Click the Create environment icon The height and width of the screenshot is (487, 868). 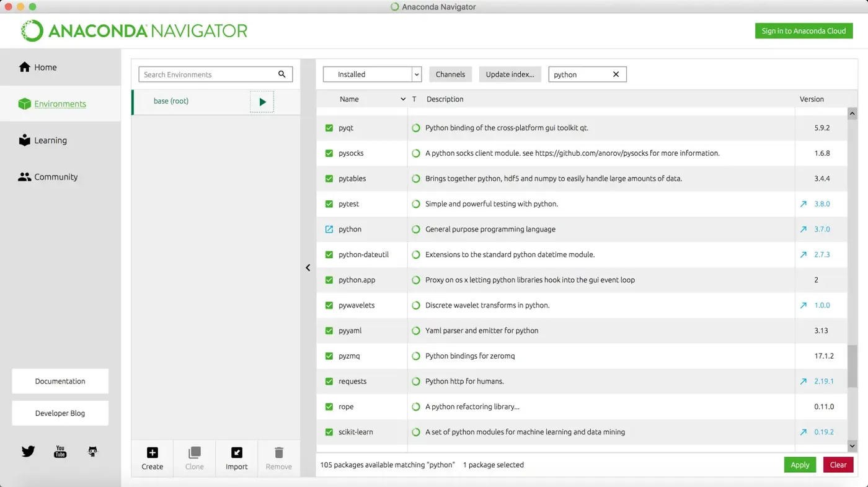tap(152, 452)
